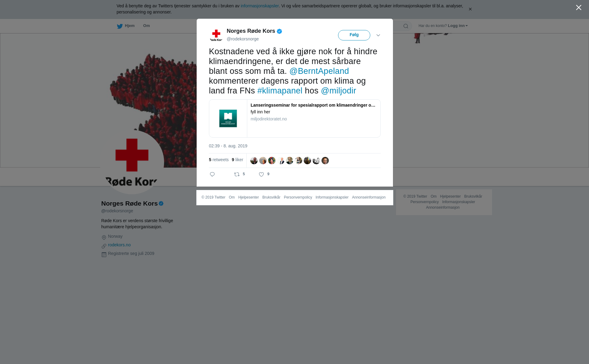The image size is (589, 364).
Task: Open the #klimapanel hashtag
Action: 280,91
